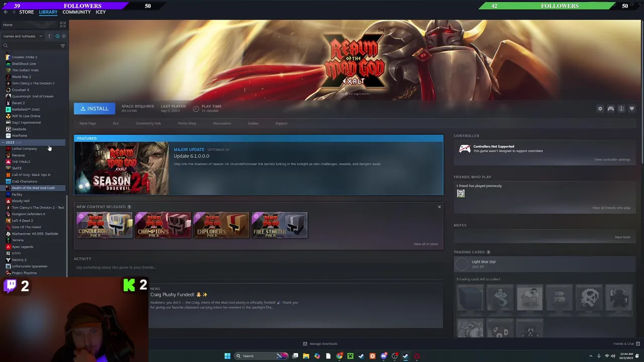Screen dimensions: 644x362
Task: Click the ready-to-play filter icon
Action: pyautogui.click(x=63, y=36)
